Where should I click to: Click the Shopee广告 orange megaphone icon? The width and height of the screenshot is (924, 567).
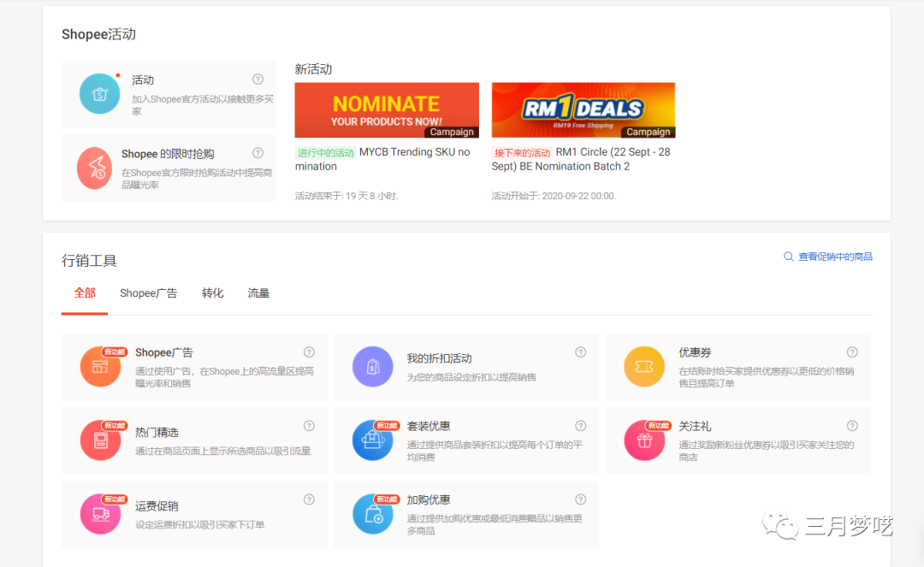click(x=100, y=367)
